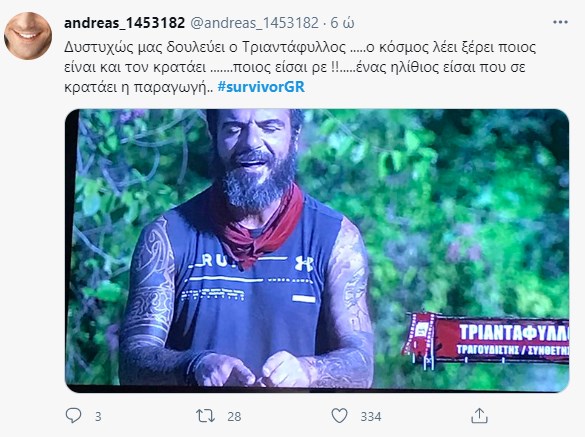Viewport: 585px width, 437px height.
Task: Open the @andreas_1453182 handle link
Action: tap(254, 23)
